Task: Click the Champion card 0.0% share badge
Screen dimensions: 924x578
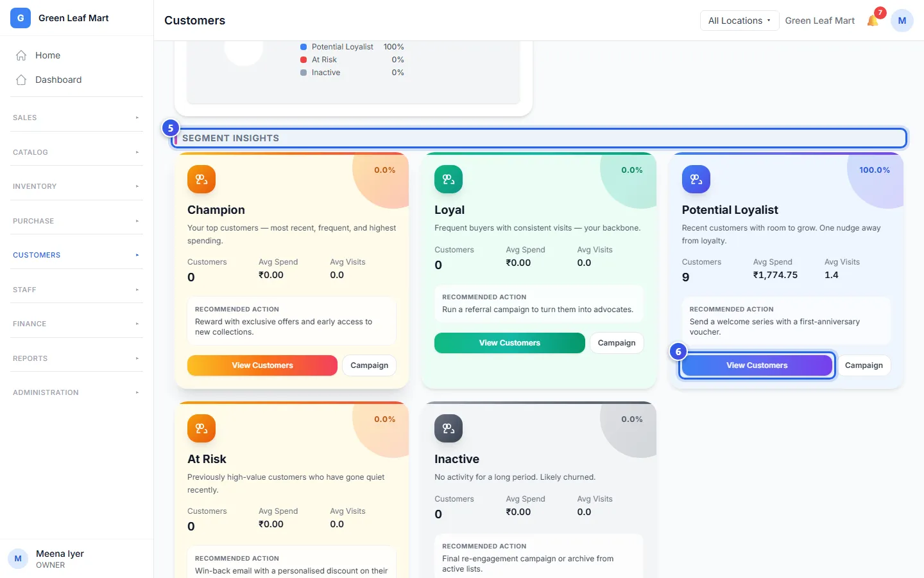Action: 385,170
